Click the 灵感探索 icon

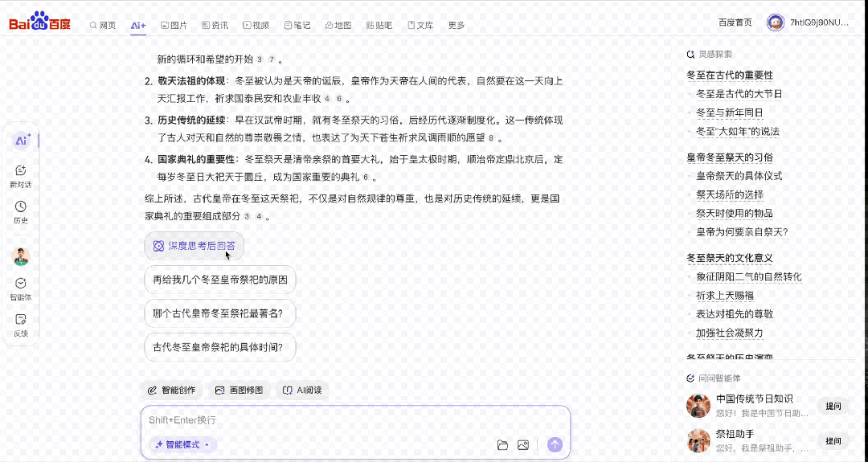click(x=690, y=54)
